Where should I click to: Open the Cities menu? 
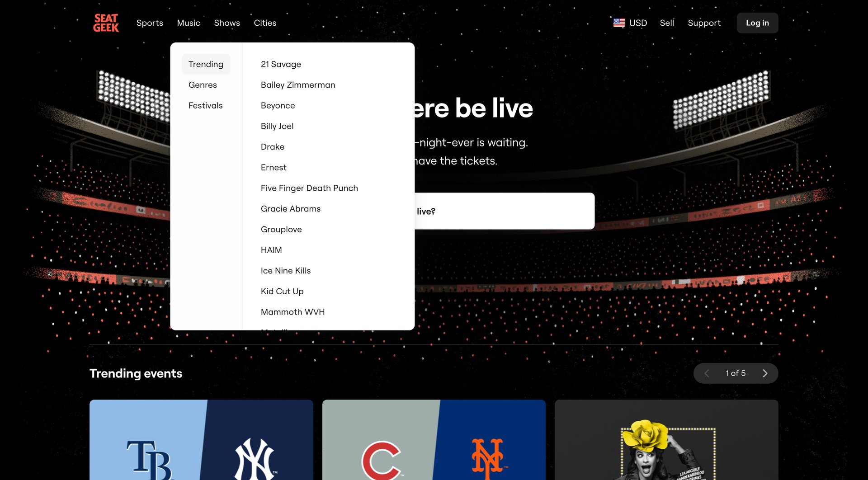(x=265, y=23)
